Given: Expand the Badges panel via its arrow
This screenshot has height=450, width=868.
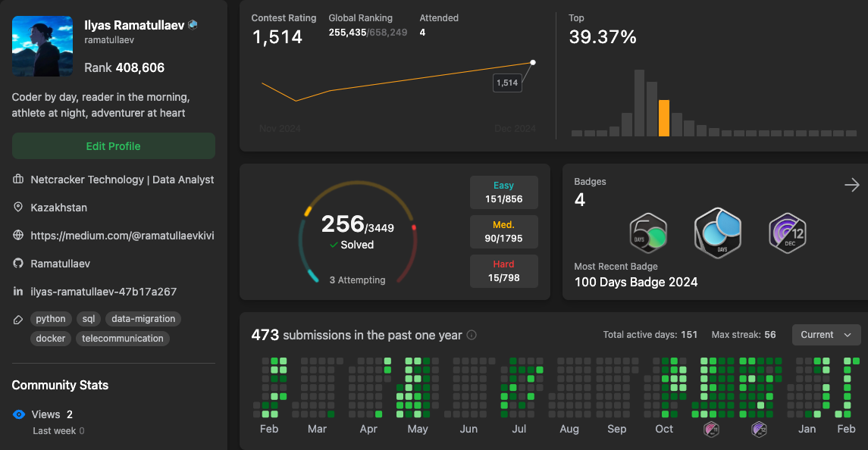Looking at the screenshot, I should click(851, 184).
